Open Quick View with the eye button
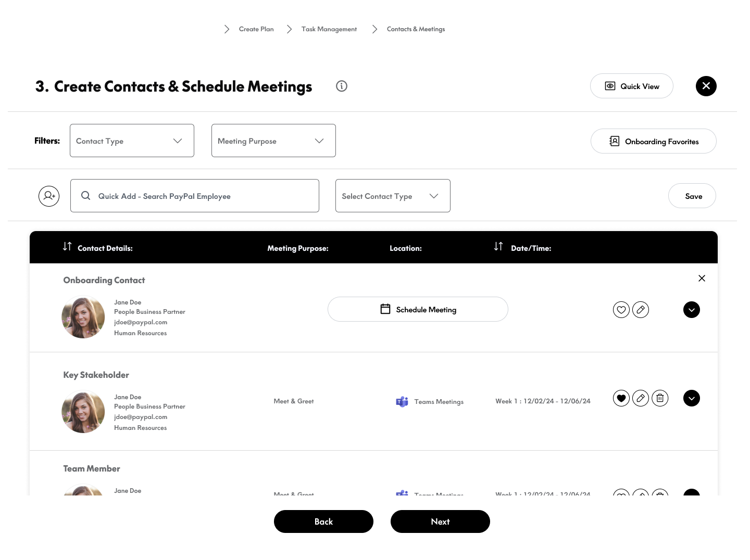 (631, 86)
